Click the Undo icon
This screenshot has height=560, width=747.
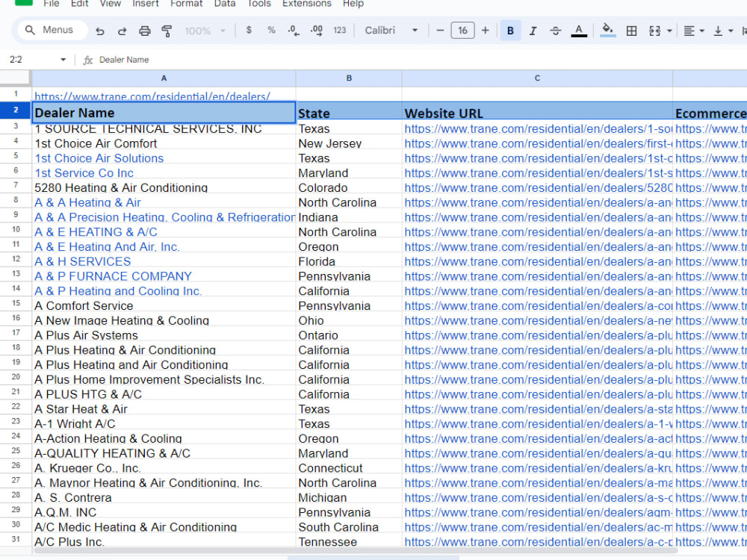pyautogui.click(x=102, y=31)
